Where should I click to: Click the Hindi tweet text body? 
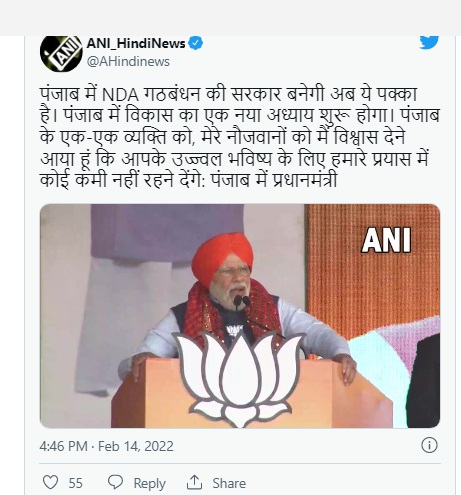(x=240, y=137)
